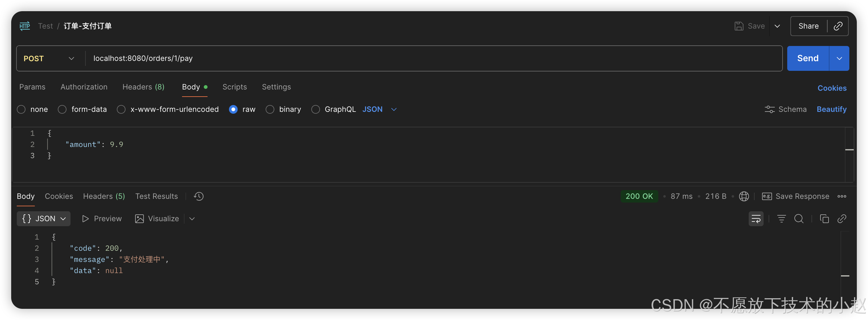Open response history clock icon
The image size is (868, 320).
click(199, 196)
